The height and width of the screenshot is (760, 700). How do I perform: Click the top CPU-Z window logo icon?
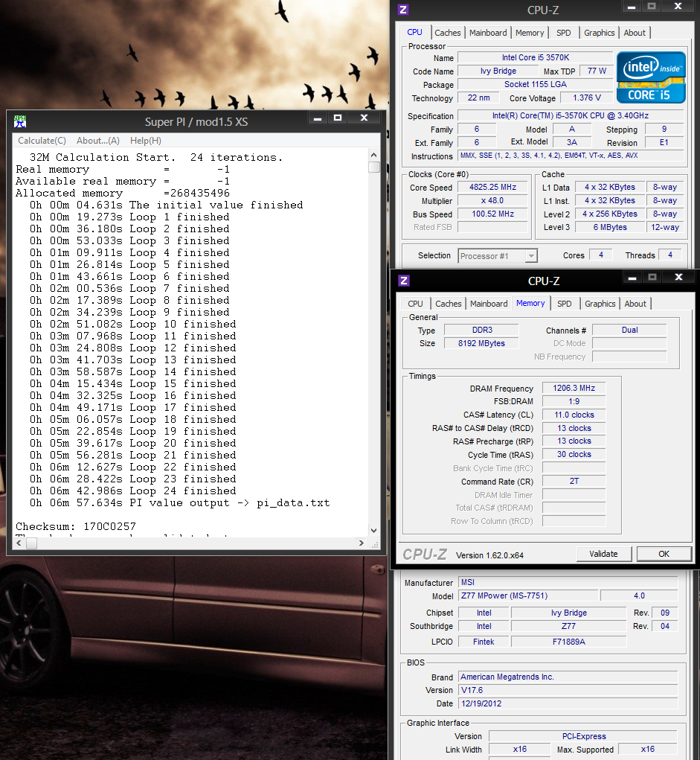[403, 9]
